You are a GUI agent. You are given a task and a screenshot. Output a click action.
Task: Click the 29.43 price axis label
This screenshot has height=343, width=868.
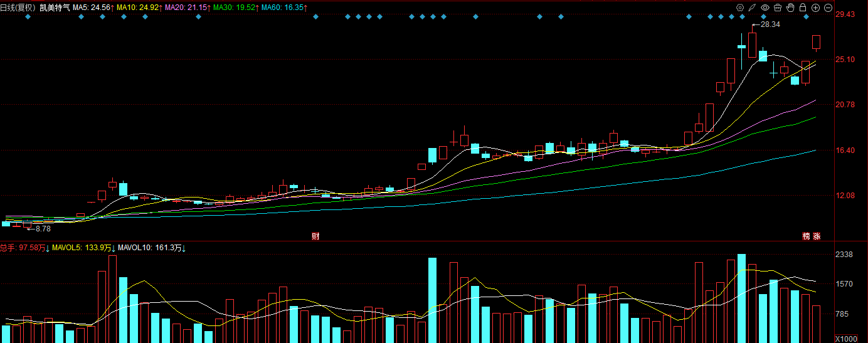click(x=846, y=14)
